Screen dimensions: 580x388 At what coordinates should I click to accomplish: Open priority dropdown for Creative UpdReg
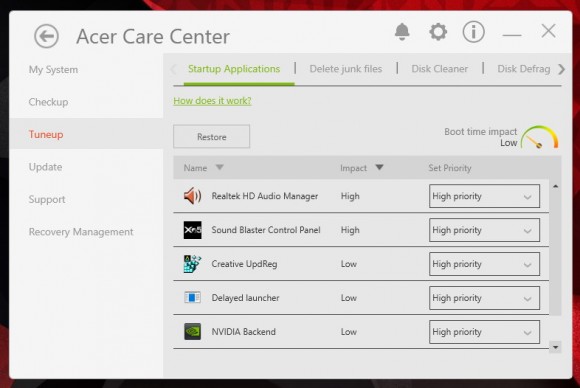[484, 264]
